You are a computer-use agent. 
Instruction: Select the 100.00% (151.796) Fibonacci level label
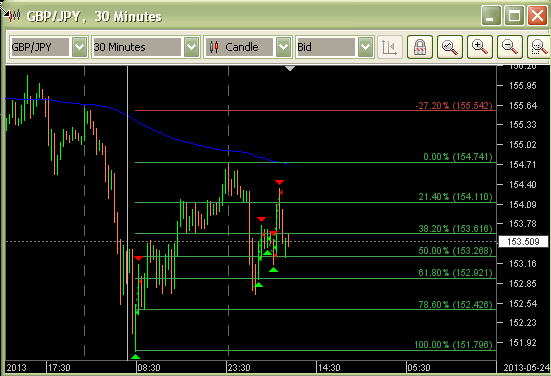click(x=453, y=345)
